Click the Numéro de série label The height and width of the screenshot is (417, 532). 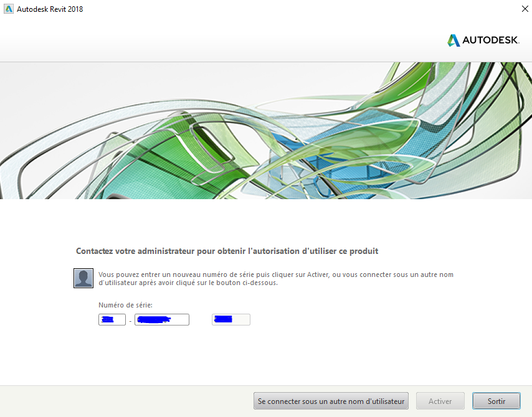125,305
